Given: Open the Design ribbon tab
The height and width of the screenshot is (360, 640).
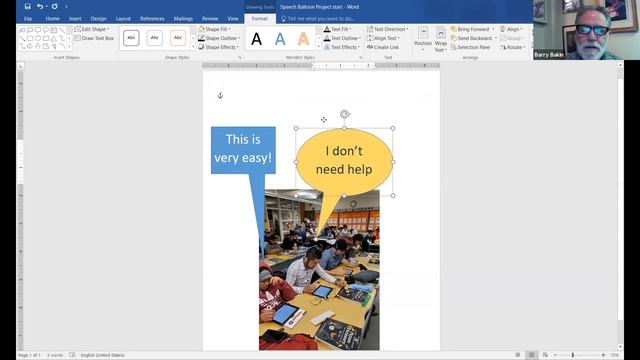Looking at the screenshot, I should tap(98, 19).
